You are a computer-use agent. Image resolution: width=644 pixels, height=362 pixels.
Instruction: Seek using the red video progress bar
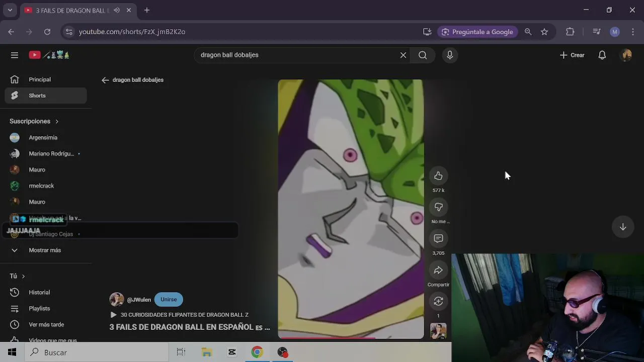click(351, 338)
